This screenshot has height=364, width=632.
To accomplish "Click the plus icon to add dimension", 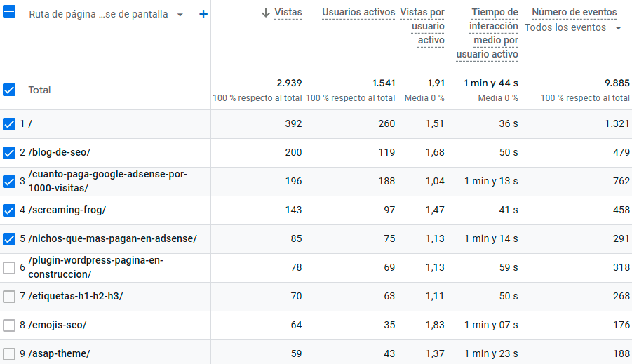I will (203, 14).
